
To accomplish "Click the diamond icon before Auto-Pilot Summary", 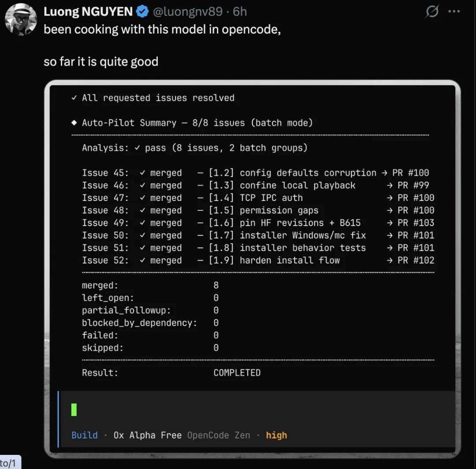I will click(74, 123).
